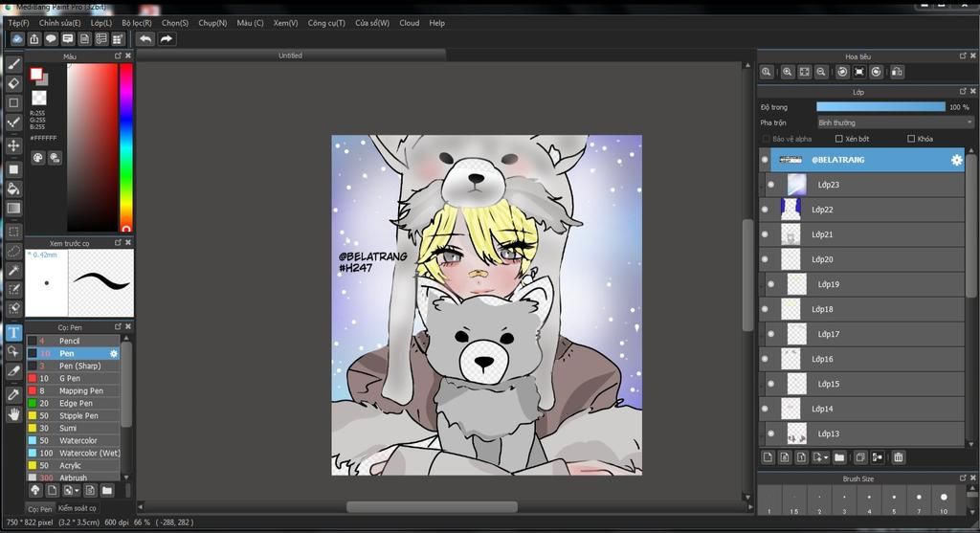The width and height of the screenshot is (980, 533).
Task: Duplicate the current layer
Action: pos(860,457)
